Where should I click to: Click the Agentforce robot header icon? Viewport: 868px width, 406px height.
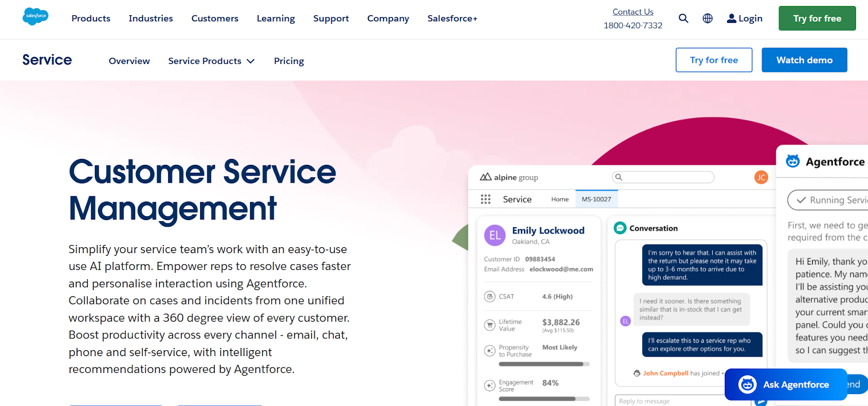coord(793,161)
